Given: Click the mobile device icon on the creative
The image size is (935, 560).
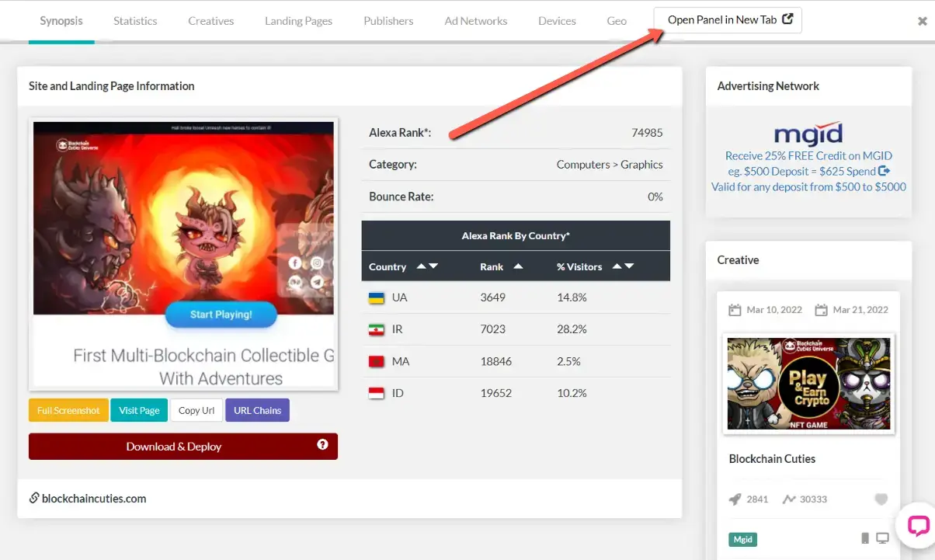Looking at the screenshot, I should click(865, 538).
